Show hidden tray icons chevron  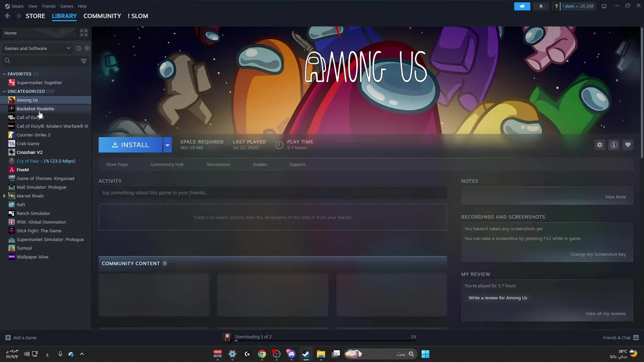click(82, 354)
